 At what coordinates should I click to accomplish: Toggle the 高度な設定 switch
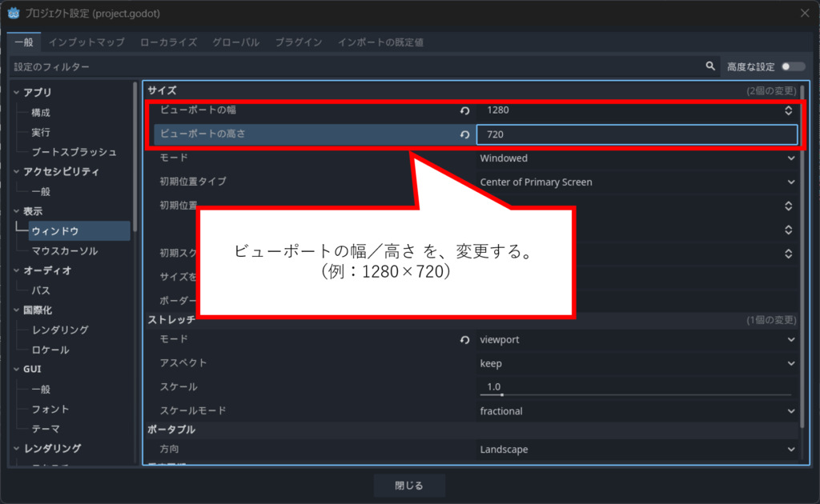(x=793, y=67)
